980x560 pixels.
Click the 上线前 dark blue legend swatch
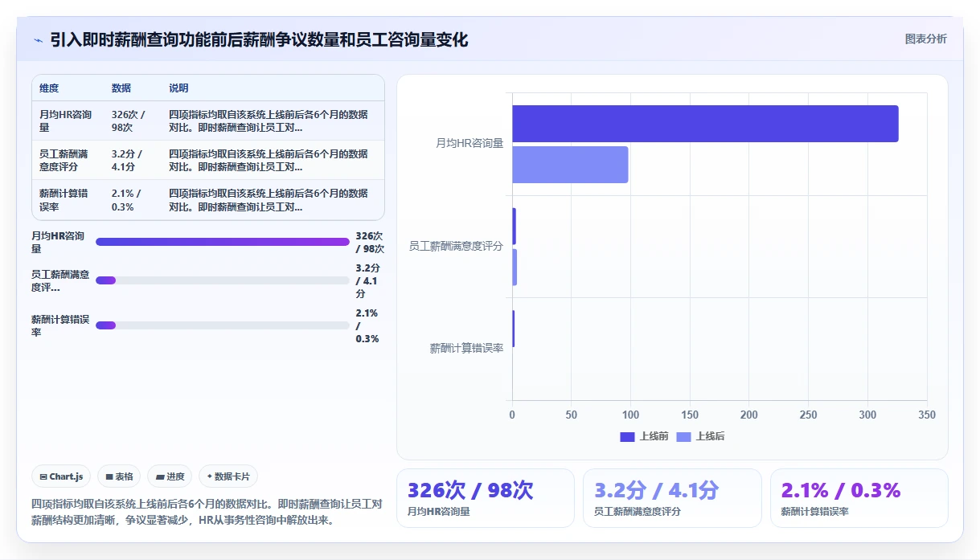[627, 436]
